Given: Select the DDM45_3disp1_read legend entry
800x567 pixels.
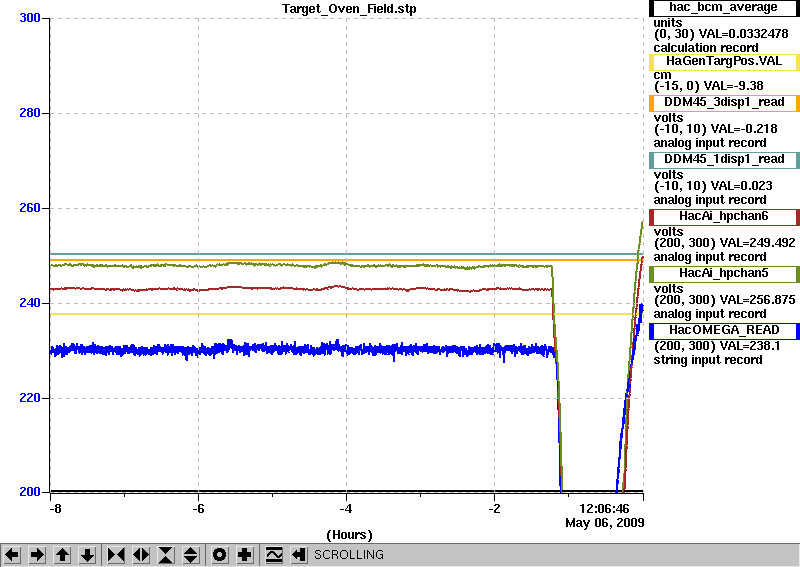Looking at the screenshot, I should [724, 103].
